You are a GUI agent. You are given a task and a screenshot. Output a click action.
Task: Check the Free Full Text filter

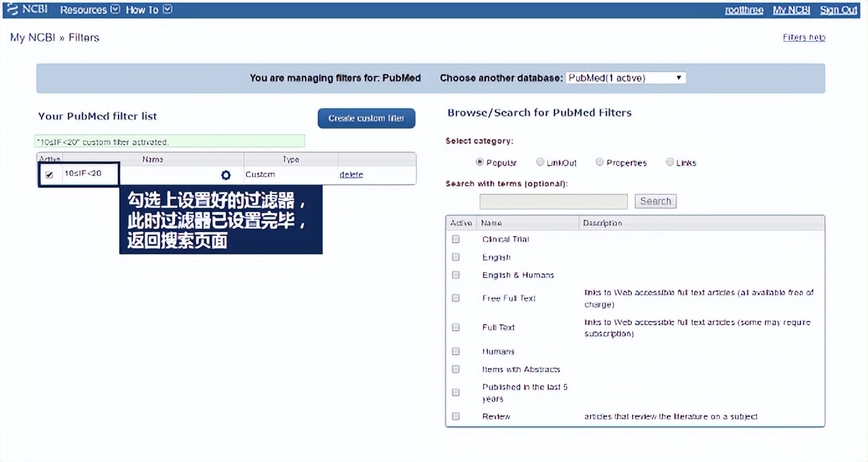[456, 298]
